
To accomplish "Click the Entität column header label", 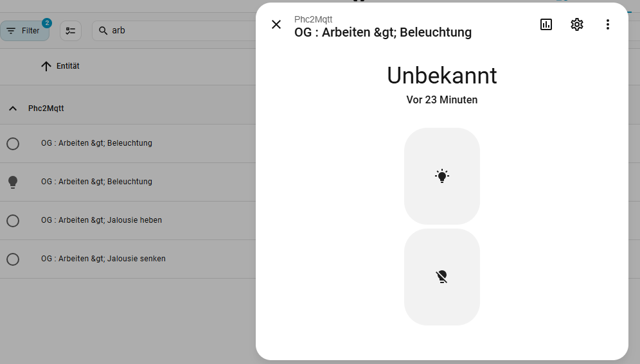I will tap(68, 66).
